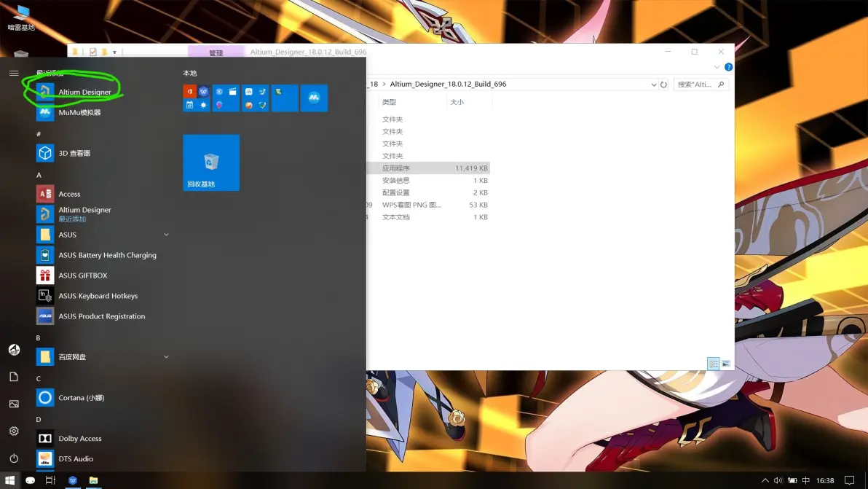Click the Altium_Designer_18.0.12_Build_696 breadcrumb
This screenshot has width=868, height=489.
click(448, 85)
